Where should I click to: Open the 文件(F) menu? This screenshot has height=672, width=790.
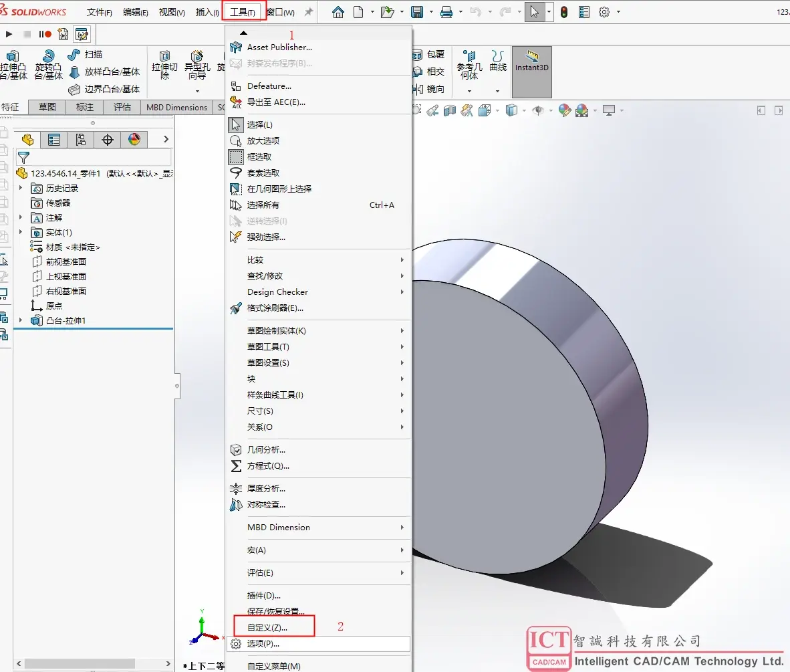click(100, 12)
